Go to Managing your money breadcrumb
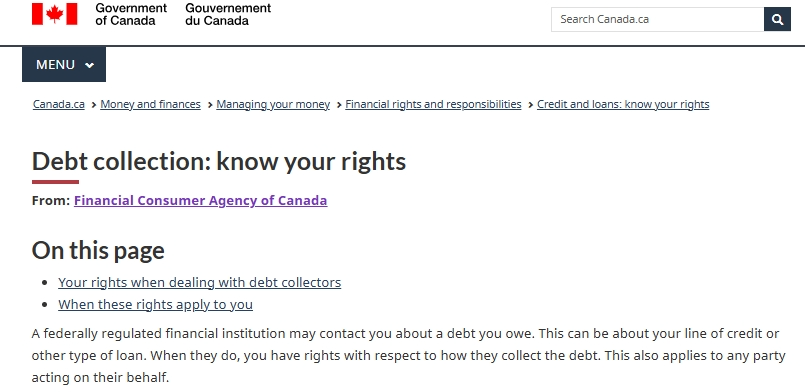 click(x=273, y=104)
